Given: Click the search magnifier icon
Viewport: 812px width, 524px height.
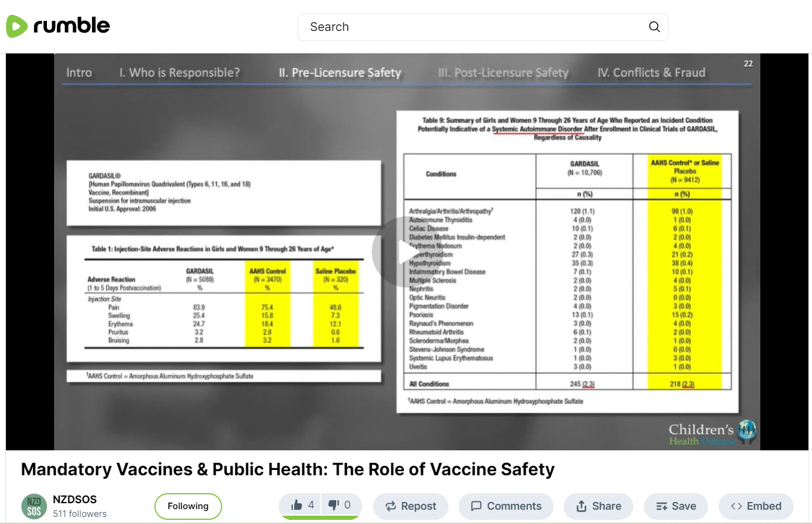Looking at the screenshot, I should click(654, 27).
